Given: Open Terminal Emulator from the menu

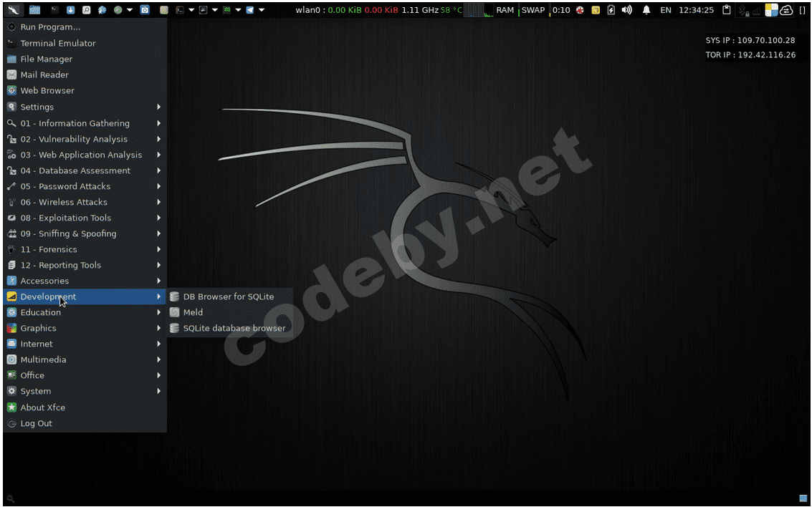Looking at the screenshot, I should (x=85, y=43).
